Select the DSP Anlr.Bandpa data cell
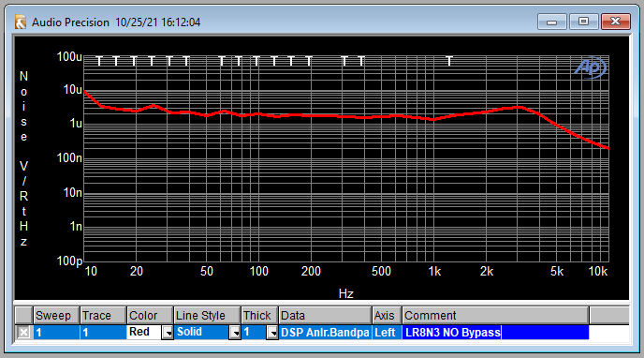Screen dimensions: 644x358 (x=325, y=332)
